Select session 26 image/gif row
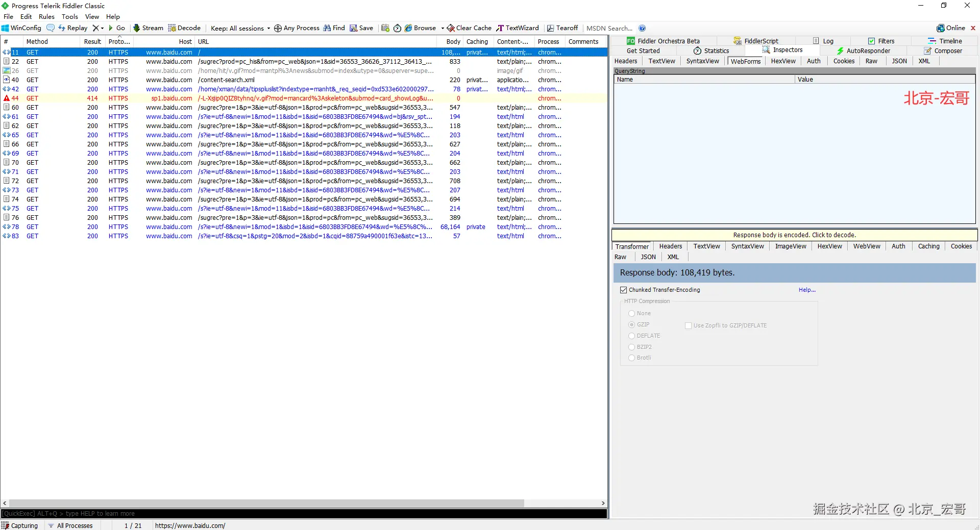Screen dimensions: 980x530 tap(304, 70)
